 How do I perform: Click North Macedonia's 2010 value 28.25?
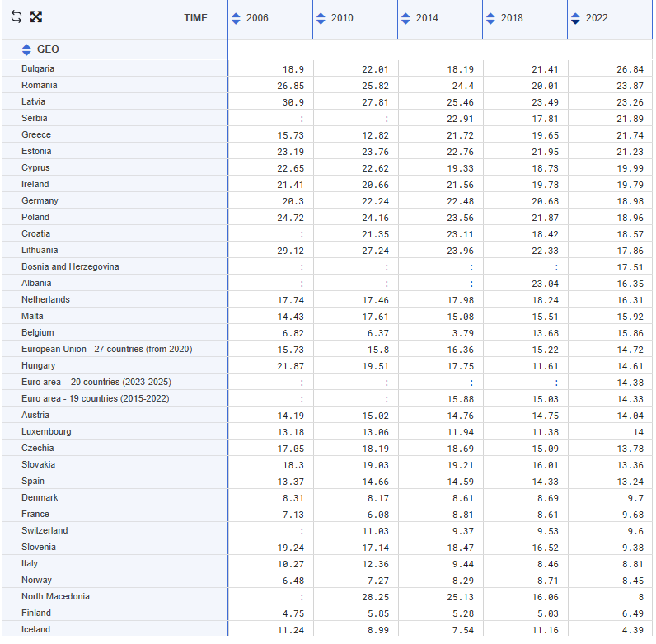tap(375, 597)
